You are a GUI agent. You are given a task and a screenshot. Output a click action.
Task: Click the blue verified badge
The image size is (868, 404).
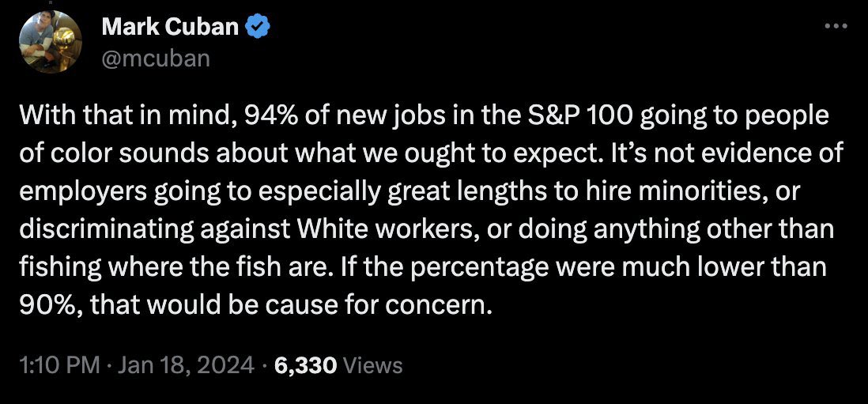pos(259,27)
